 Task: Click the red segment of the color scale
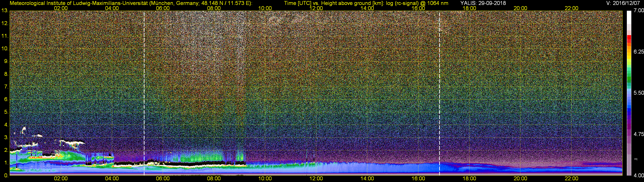point(629,39)
